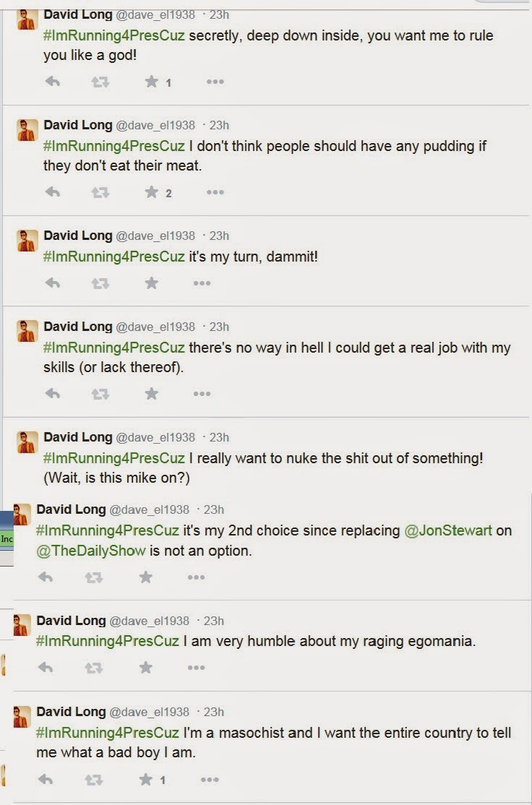Reply to the 'it's my turn, dammit!' tweet

[x=52, y=283]
